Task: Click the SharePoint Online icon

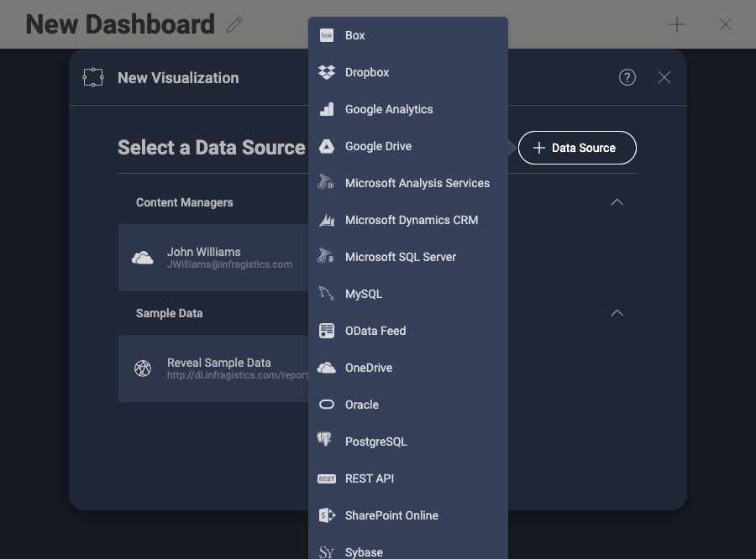Action: [x=327, y=515]
